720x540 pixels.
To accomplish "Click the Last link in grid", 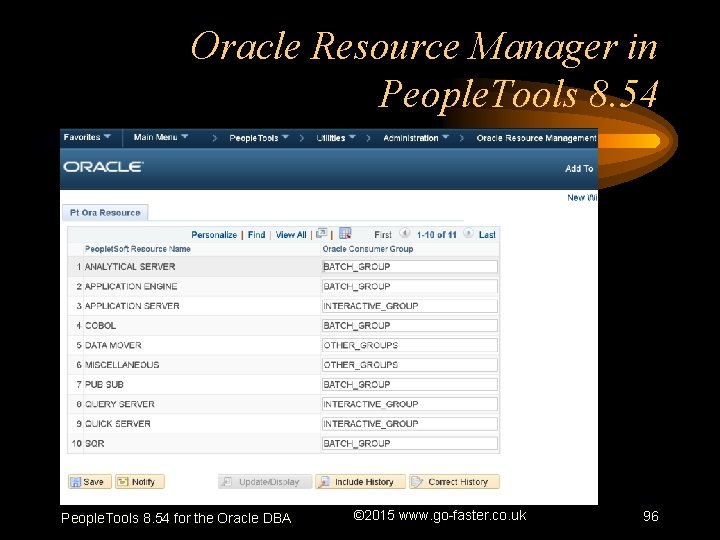I will click(x=487, y=235).
